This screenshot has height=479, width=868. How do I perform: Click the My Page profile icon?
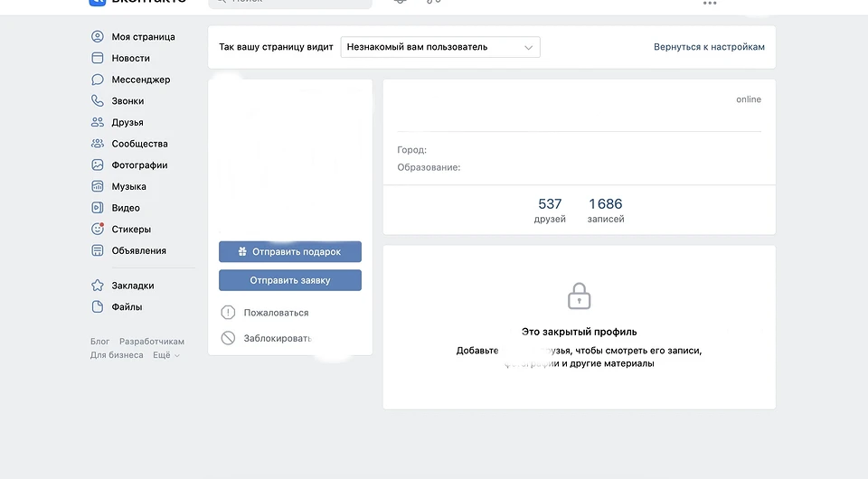point(98,37)
